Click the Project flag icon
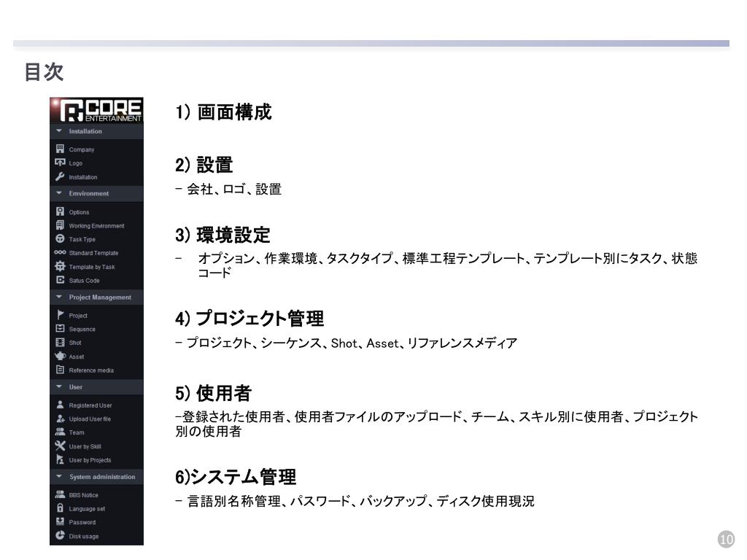The width and height of the screenshot is (747, 560). pos(60,315)
